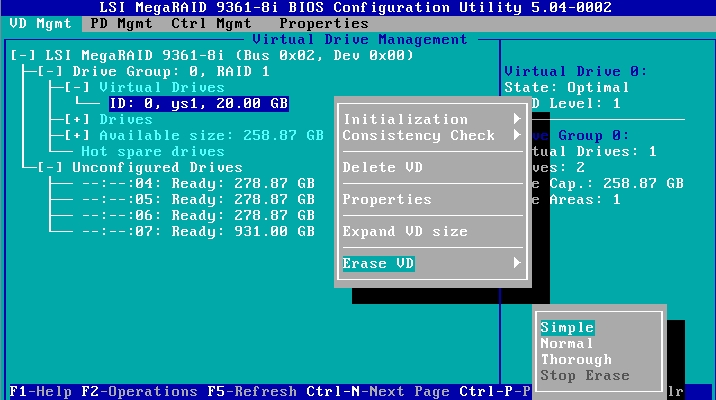The image size is (716, 400).
Task: Click the greyed Stop Erase option
Action: click(585, 375)
